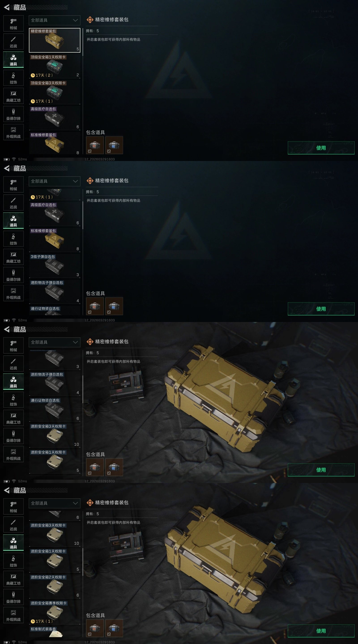
Task: Click the 使用 button in the topmost screenshot
Action: (321, 148)
